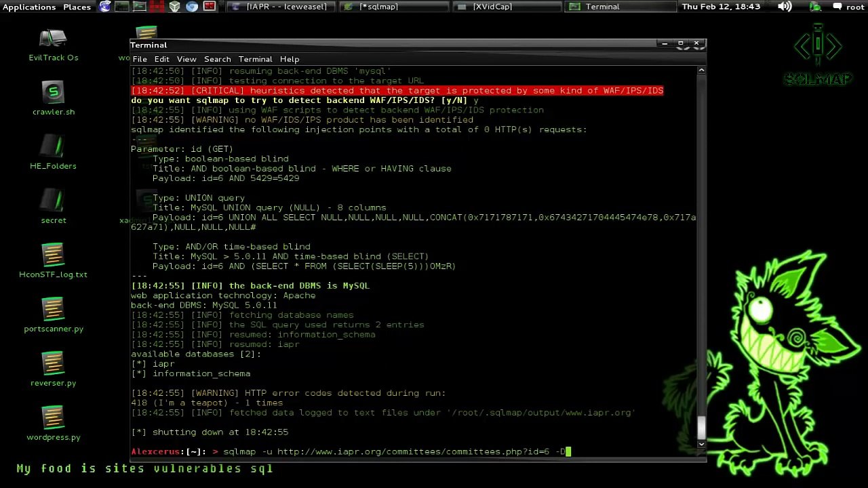Click 'web application technology: Apache' line
Image resolution: width=868 pixels, height=488 pixels.
tap(223, 296)
